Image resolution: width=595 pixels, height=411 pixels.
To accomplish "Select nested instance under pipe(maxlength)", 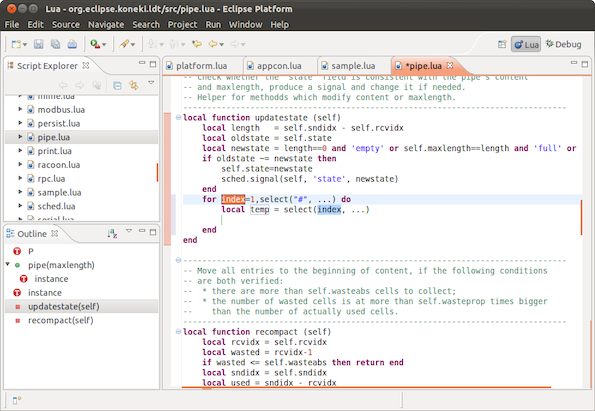I will [x=51, y=279].
